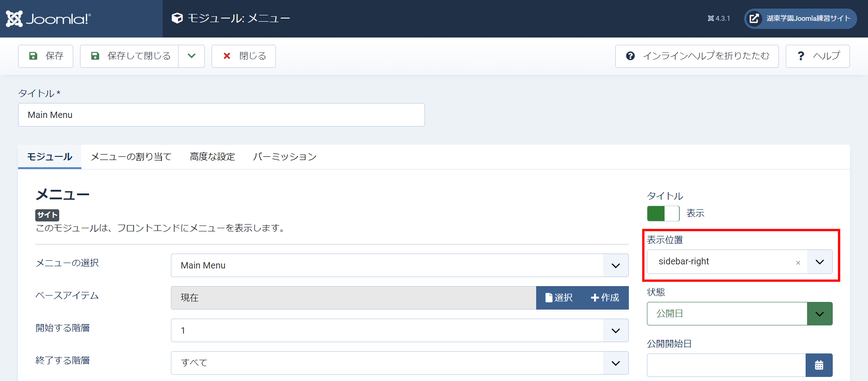Switch to the 高度な設定 tab

(x=212, y=157)
